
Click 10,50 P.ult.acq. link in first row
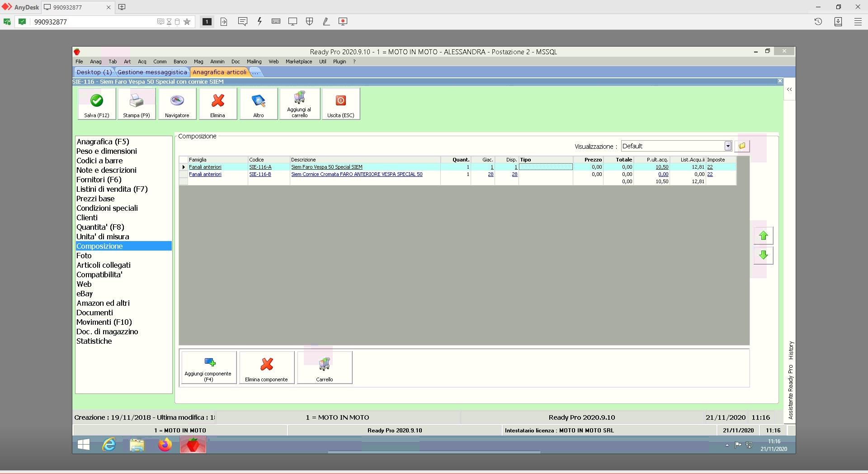[x=662, y=167]
